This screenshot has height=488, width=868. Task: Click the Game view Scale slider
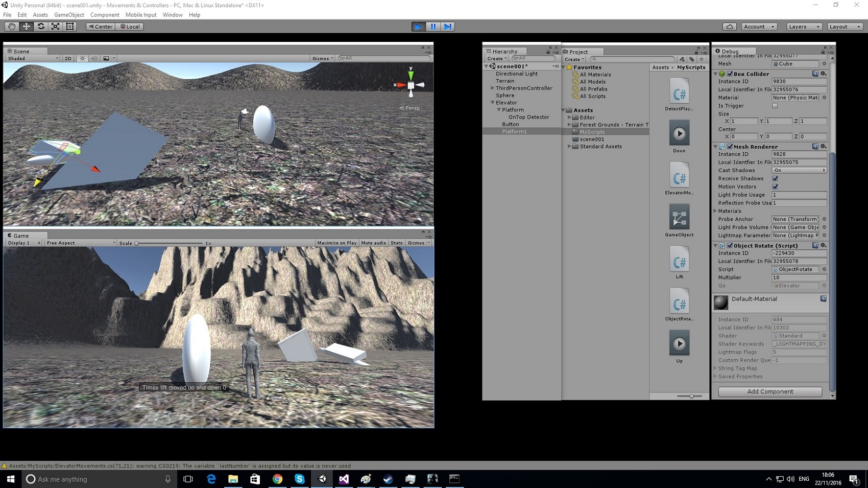[x=168, y=243]
